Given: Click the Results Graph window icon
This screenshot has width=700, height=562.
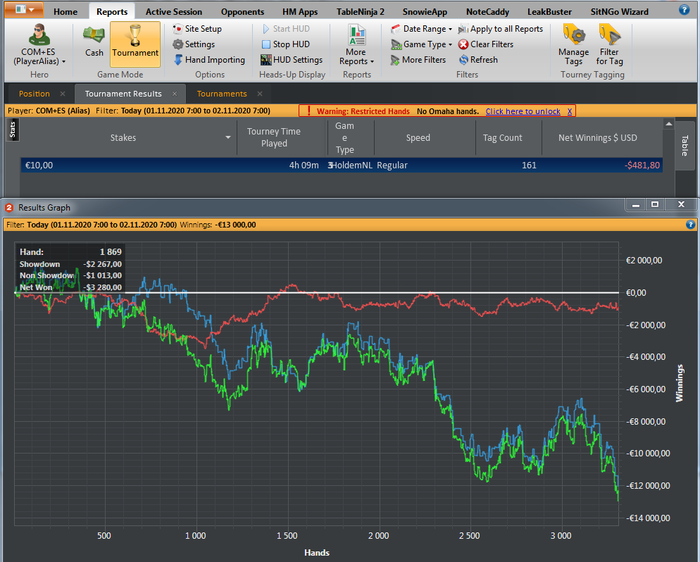Looking at the screenshot, I should click(9, 208).
